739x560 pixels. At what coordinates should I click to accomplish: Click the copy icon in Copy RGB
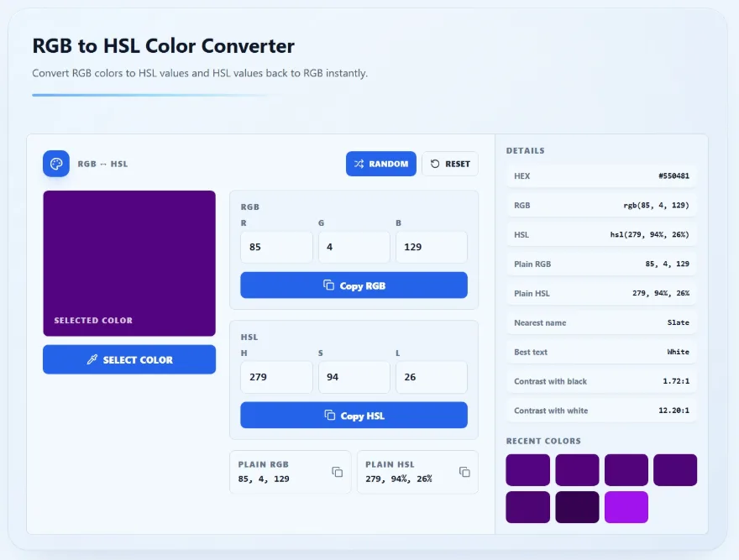coord(328,285)
